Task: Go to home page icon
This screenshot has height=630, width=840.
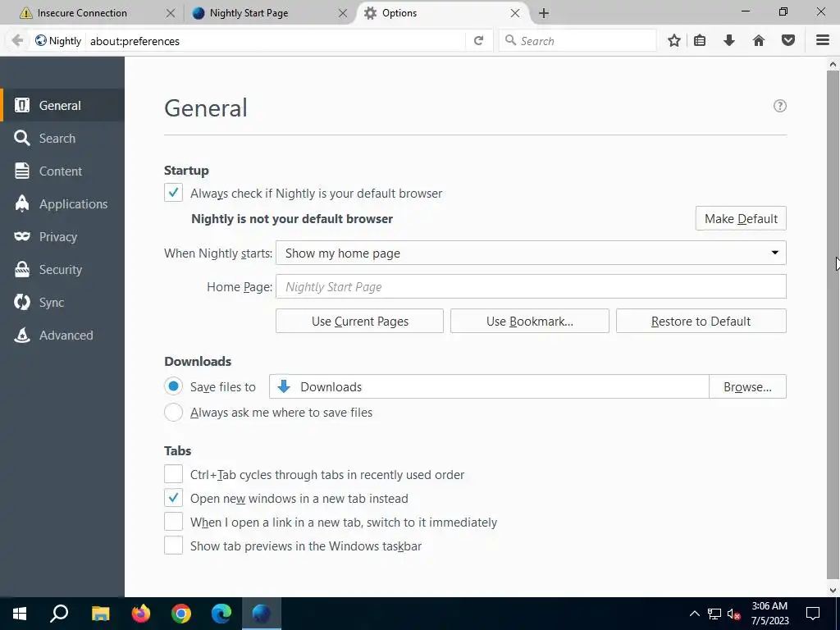Action: pyautogui.click(x=758, y=41)
